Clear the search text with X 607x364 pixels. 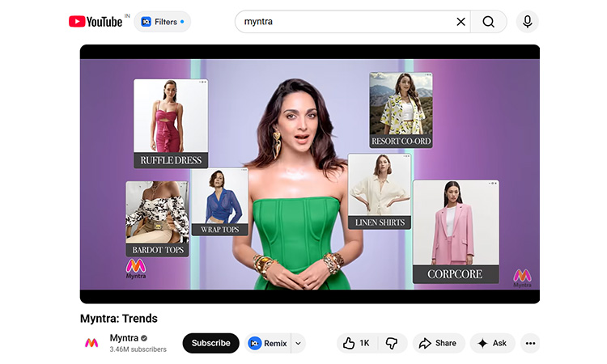[461, 22]
